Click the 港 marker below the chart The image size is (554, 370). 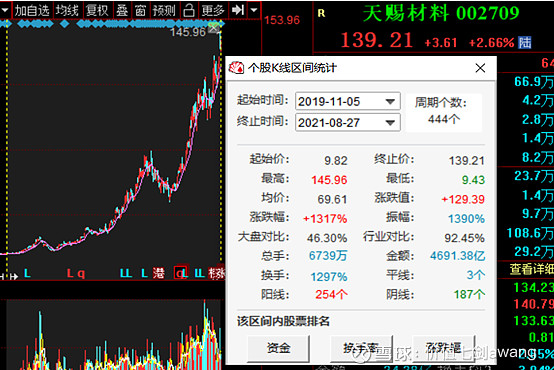159,273
